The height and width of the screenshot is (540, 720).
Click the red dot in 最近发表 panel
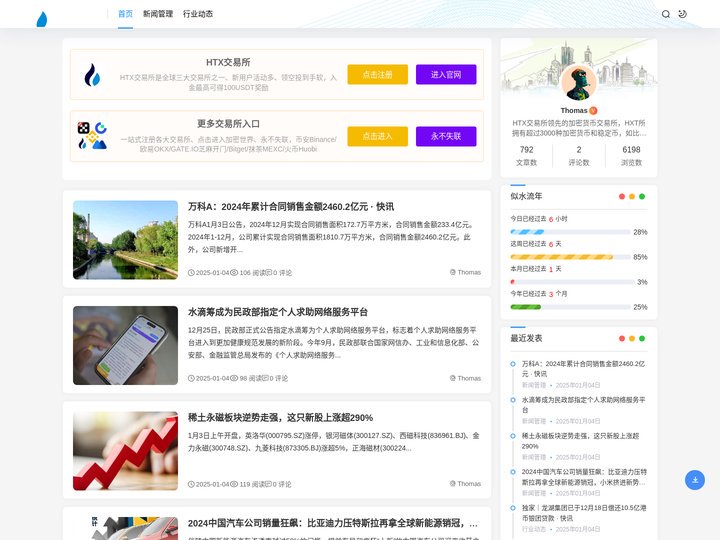click(x=622, y=338)
